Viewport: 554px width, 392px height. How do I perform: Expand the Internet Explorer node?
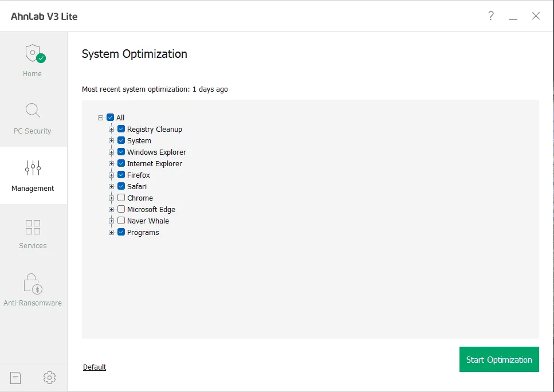pyautogui.click(x=111, y=164)
